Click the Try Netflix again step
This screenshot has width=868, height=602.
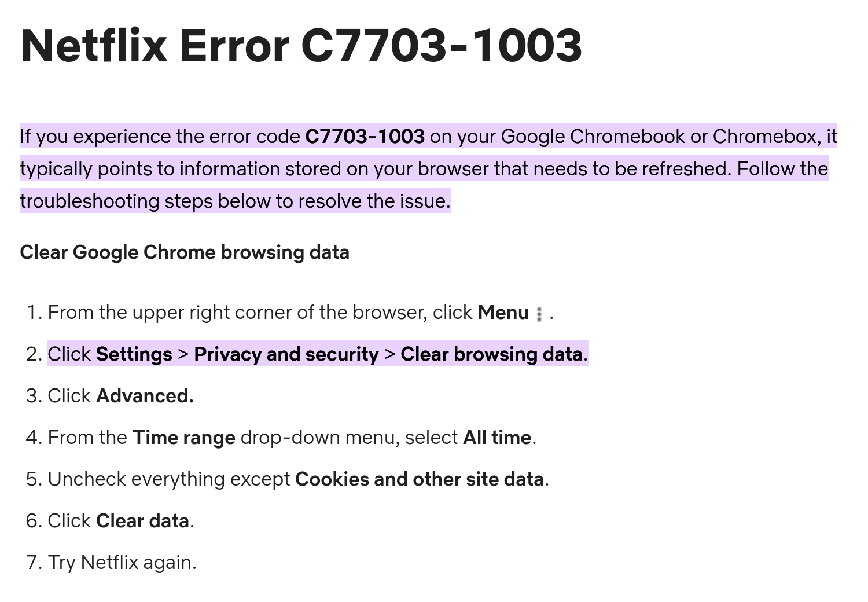coord(122,563)
